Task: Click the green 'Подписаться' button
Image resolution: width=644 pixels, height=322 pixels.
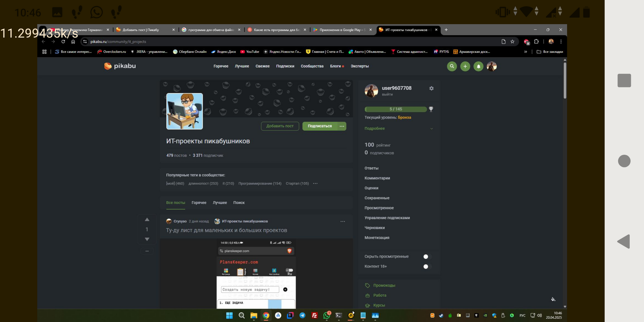Action: coord(320,126)
